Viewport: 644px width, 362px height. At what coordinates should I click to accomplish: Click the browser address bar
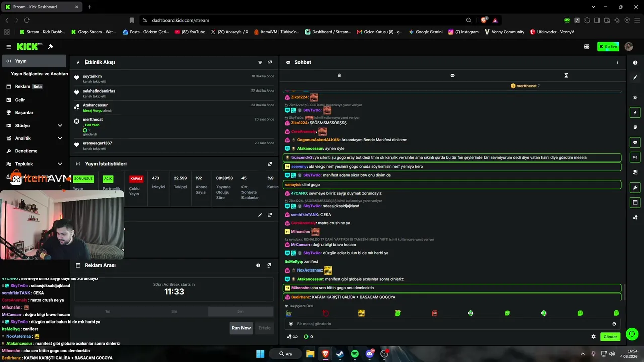(x=307, y=20)
